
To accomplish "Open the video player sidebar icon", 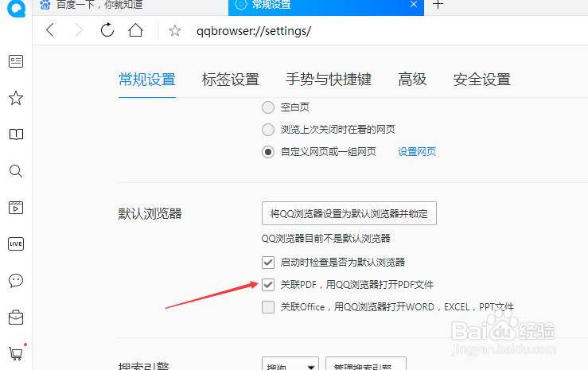I will (16, 208).
